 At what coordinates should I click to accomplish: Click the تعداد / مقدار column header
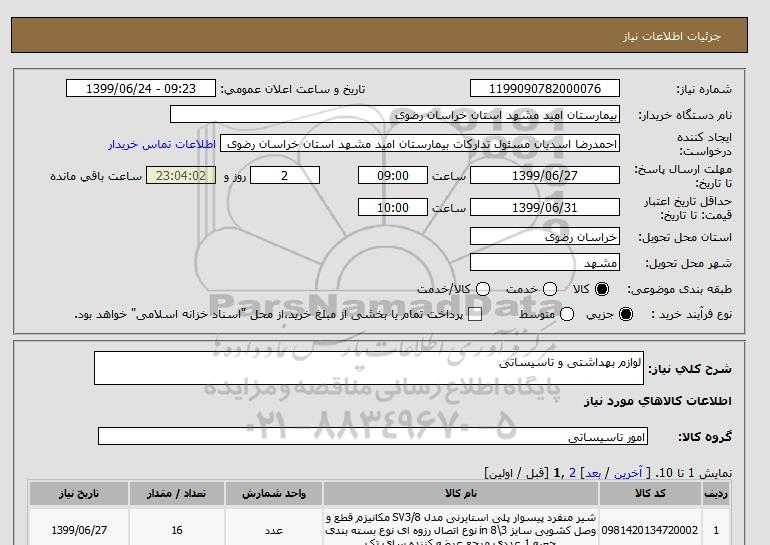click(177, 493)
